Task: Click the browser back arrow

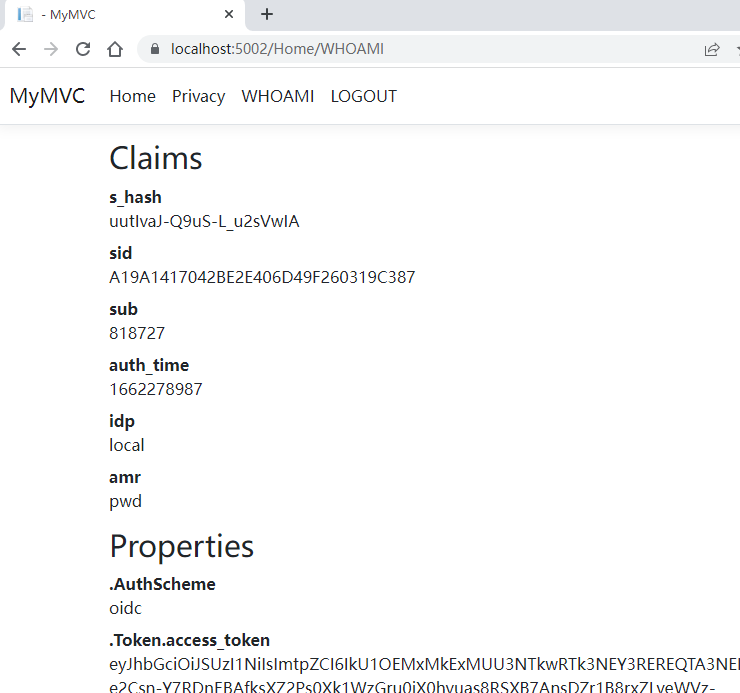Action: coord(19,49)
